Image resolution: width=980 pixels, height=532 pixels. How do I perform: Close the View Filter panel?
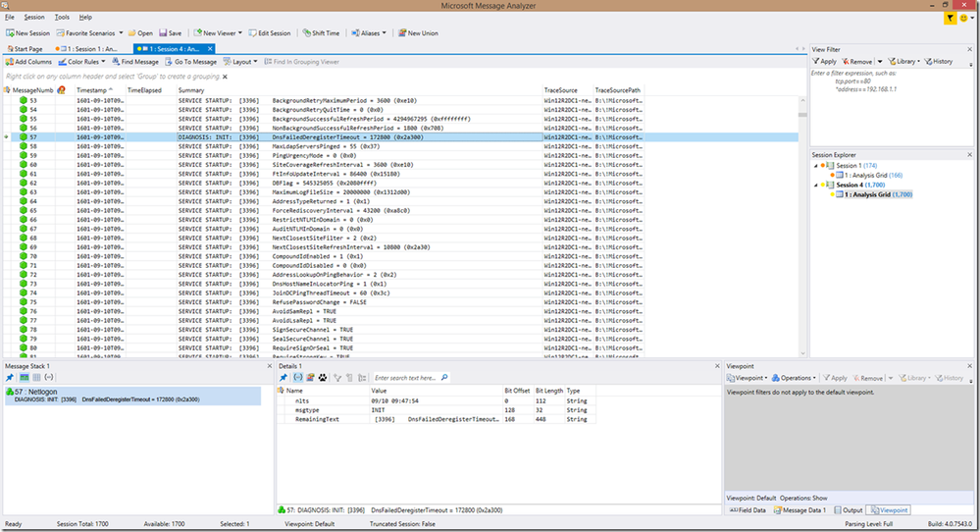click(970, 49)
